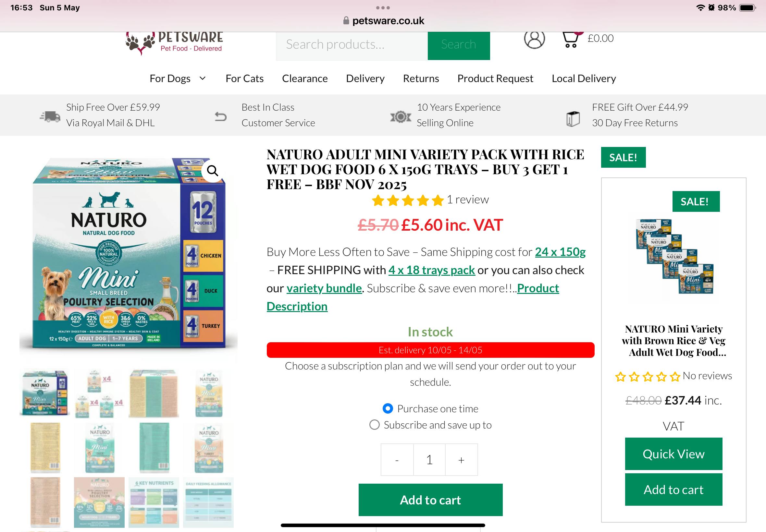Open the user account icon
The width and height of the screenshot is (766, 532).
coord(534,39)
